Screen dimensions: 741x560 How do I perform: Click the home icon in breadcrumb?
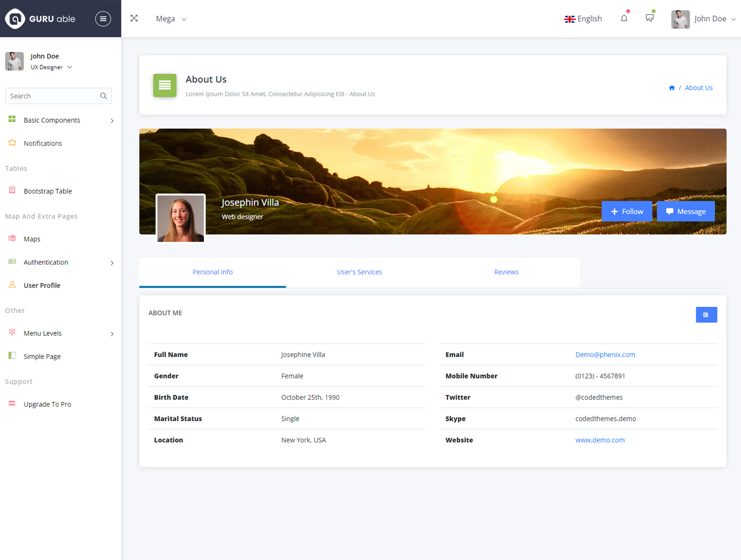click(672, 88)
